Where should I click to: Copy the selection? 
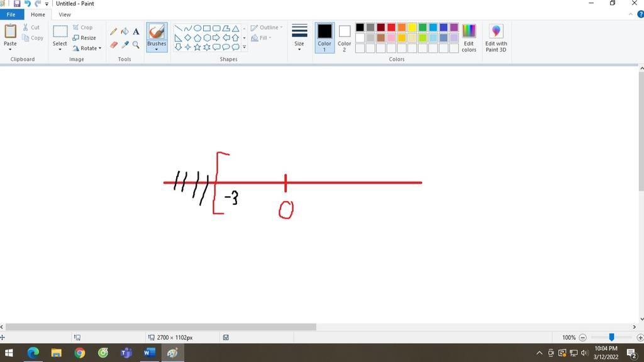(33, 38)
